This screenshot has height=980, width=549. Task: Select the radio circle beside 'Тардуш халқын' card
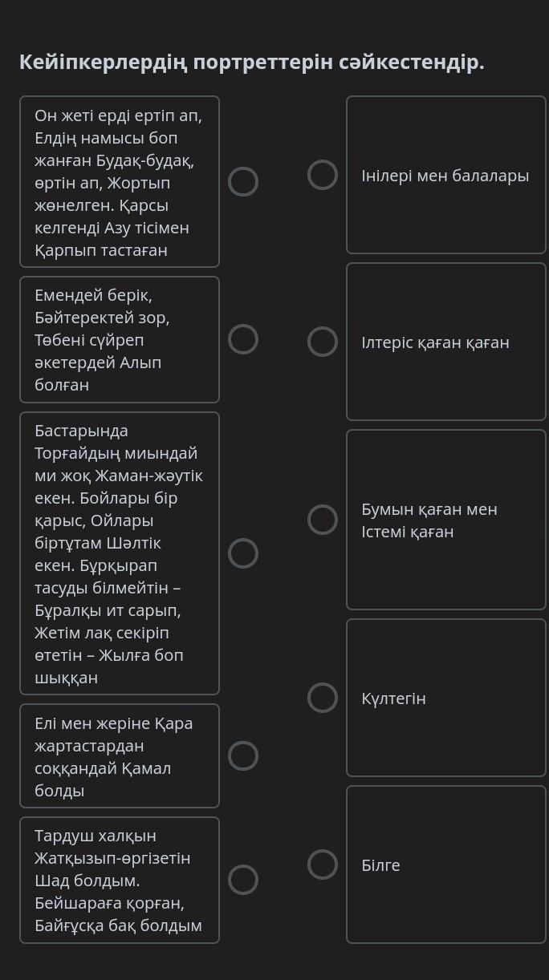click(x=243, y=880)
